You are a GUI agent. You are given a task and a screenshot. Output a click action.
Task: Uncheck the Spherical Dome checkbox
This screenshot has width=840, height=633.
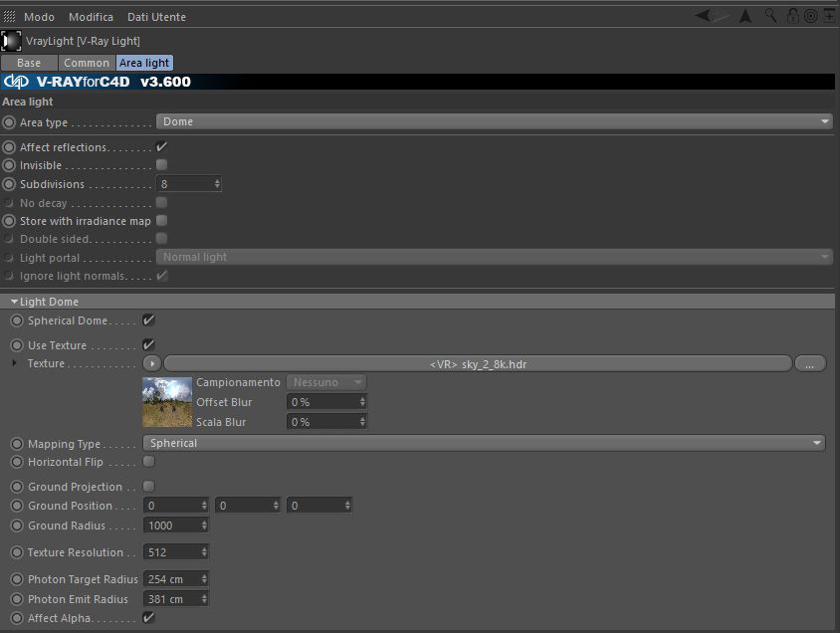(148, 320)
